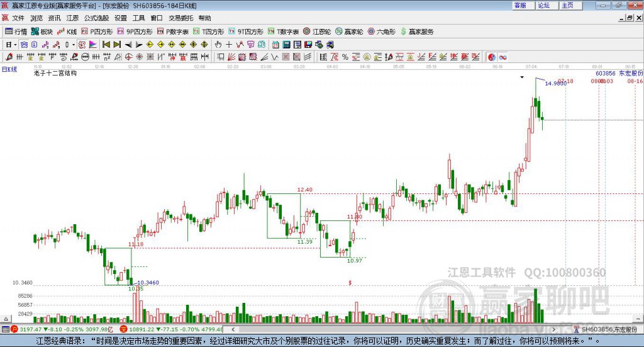
Task: Click the 东宏股份 stock name at chart top
Action: [631, 73]
